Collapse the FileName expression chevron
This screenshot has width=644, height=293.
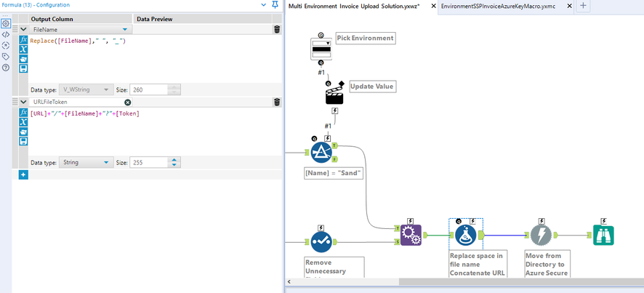(x=23, y=29)
